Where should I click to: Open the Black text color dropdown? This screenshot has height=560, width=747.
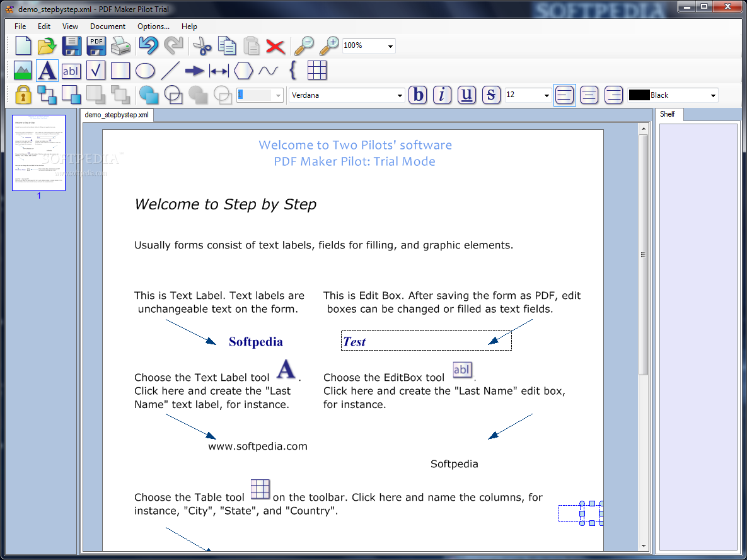click(x=713, y=95)
